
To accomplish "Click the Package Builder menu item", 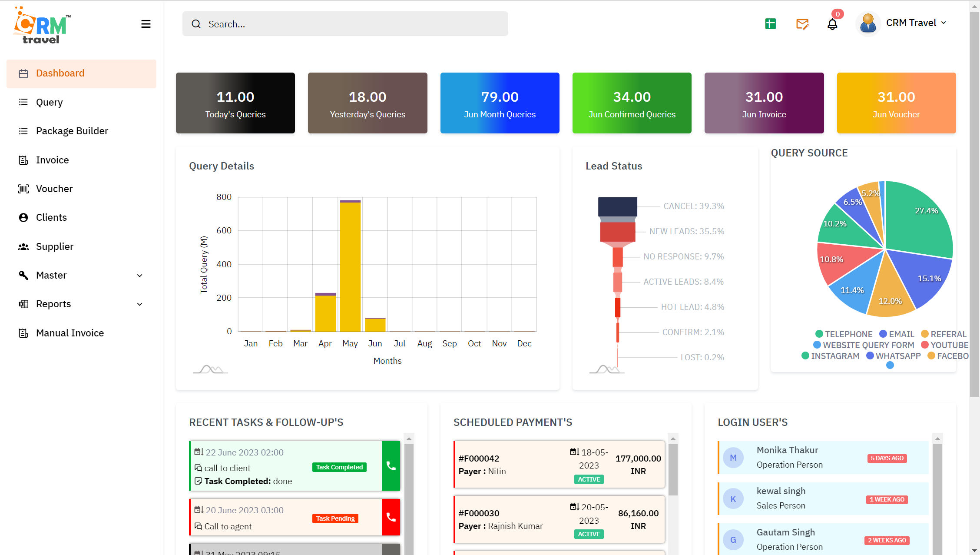I will point(72,131).
